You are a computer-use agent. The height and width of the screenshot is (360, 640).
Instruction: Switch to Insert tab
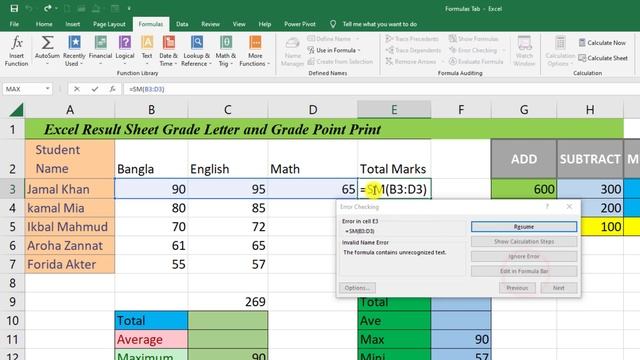tap(73, 24)
